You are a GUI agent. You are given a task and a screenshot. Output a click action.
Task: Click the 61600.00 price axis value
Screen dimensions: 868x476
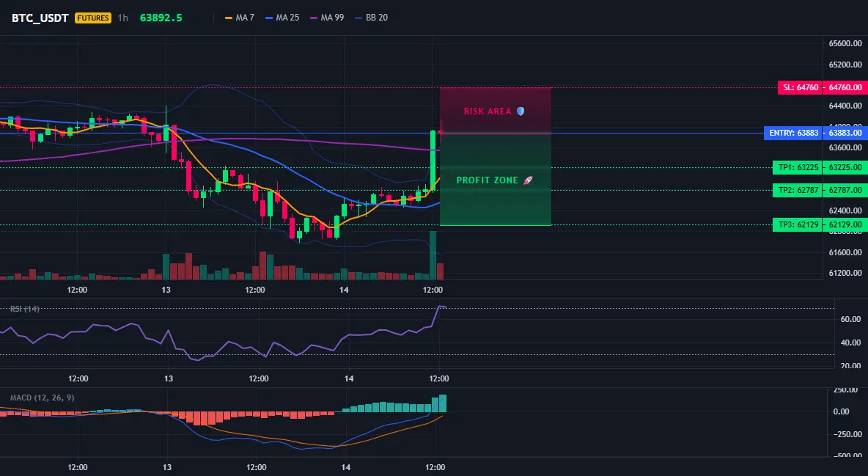[x=845, y=252]
